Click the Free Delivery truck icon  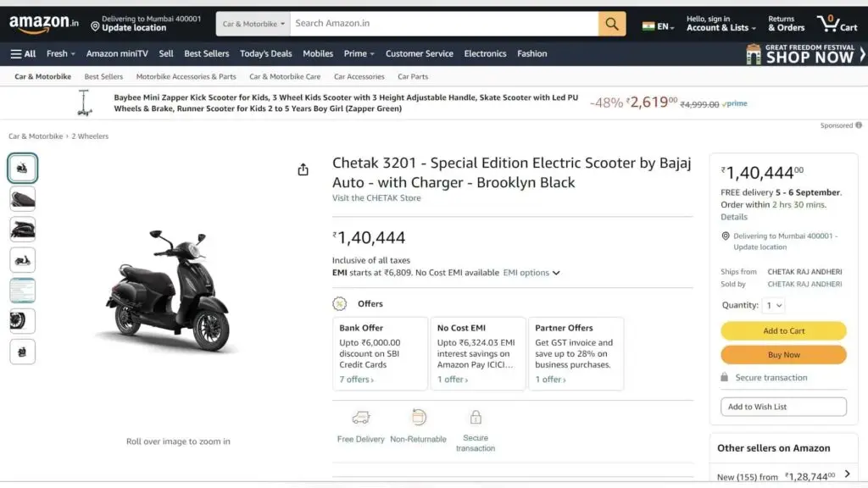[361, 418]
